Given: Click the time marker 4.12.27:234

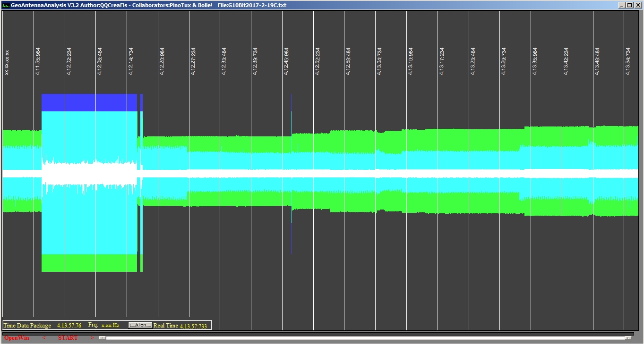Looking at the screenshot, I should click(193, 61).
